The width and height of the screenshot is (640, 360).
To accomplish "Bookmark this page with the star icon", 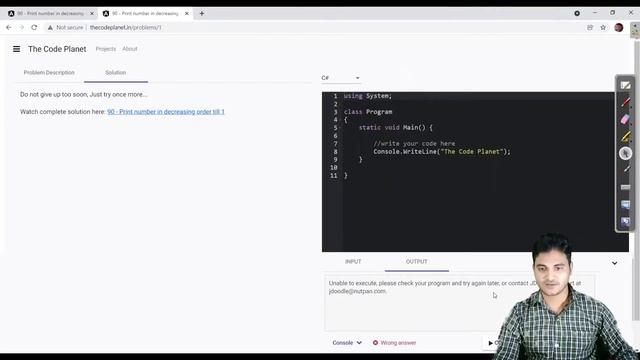I will tap(603, 27).
